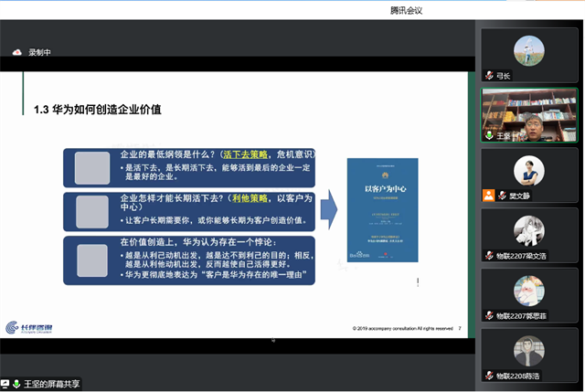Click the yellow 利他策略 text on slide
The height and width of the screenshot is (392, 585).
pos(250,198)
